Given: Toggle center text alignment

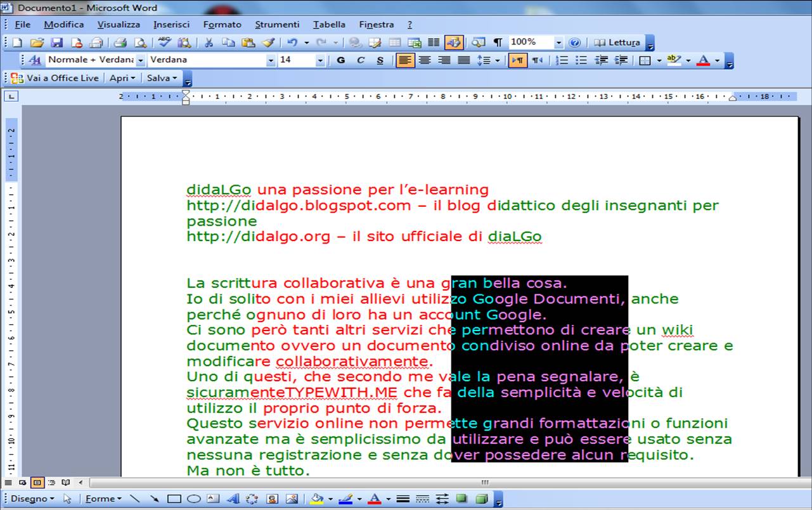Looking at the screenshot, I should pyautogui.click(x=425, y=60).
